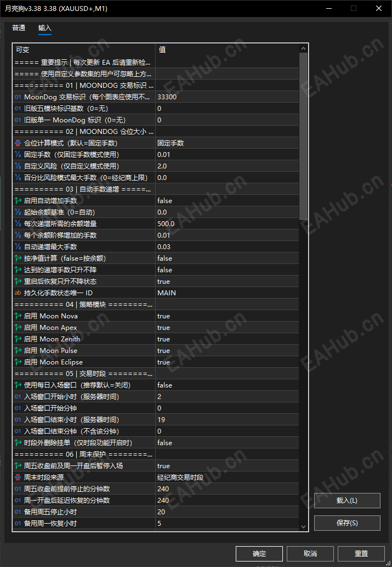Screen dimensions: 392x567
Task: Click the vertical scrollbar thumb
Action: coord(303,136)
